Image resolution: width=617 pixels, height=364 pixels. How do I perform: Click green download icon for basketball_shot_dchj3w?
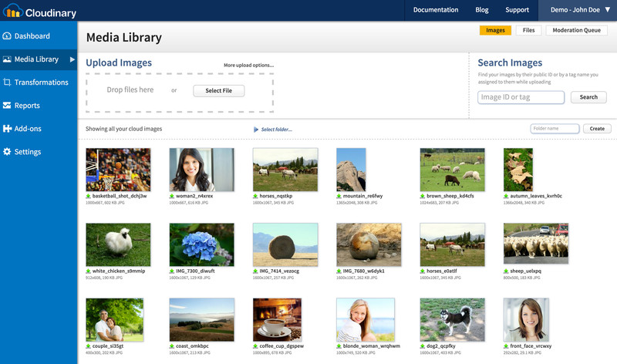coord(89,196)
